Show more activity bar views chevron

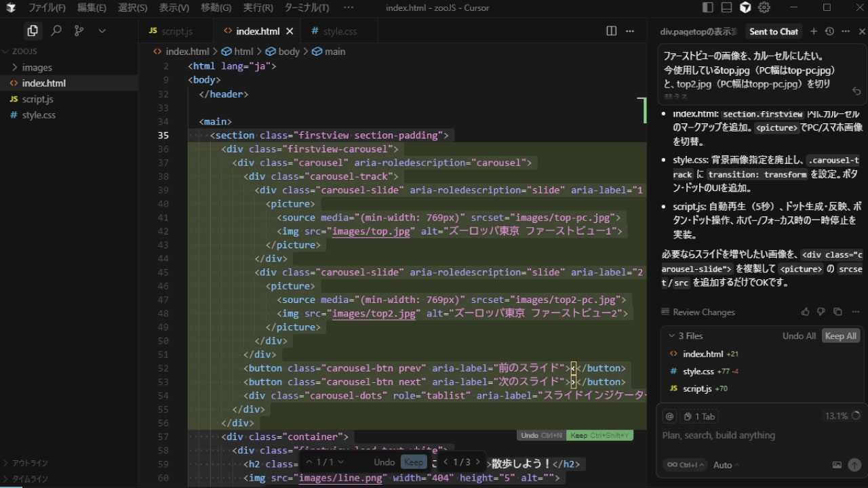[x=102, y=30]
